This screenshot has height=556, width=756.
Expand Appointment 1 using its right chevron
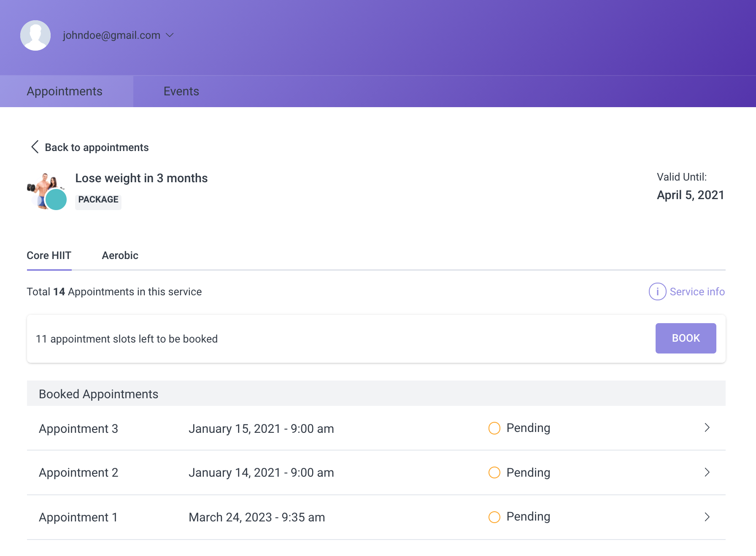(x=707, y=517)
